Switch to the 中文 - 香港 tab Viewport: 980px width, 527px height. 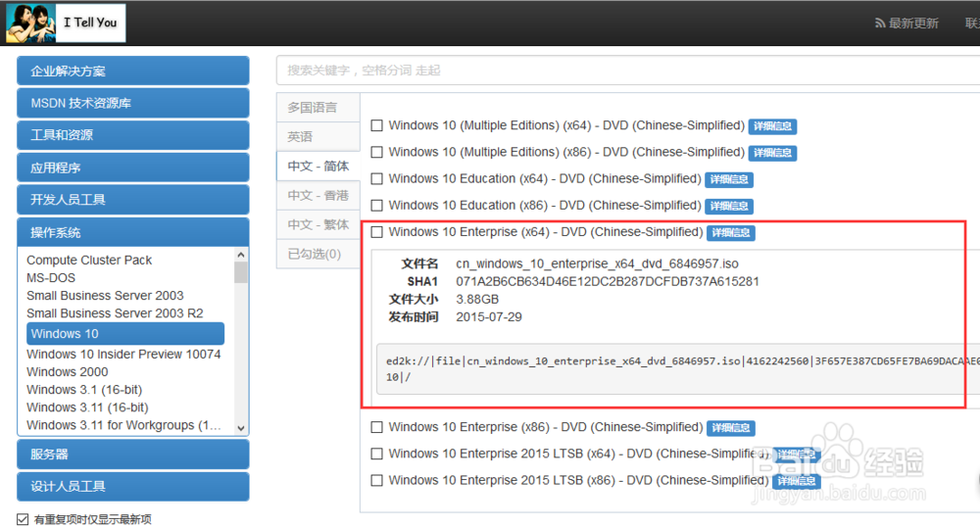(x=318, y=196)
